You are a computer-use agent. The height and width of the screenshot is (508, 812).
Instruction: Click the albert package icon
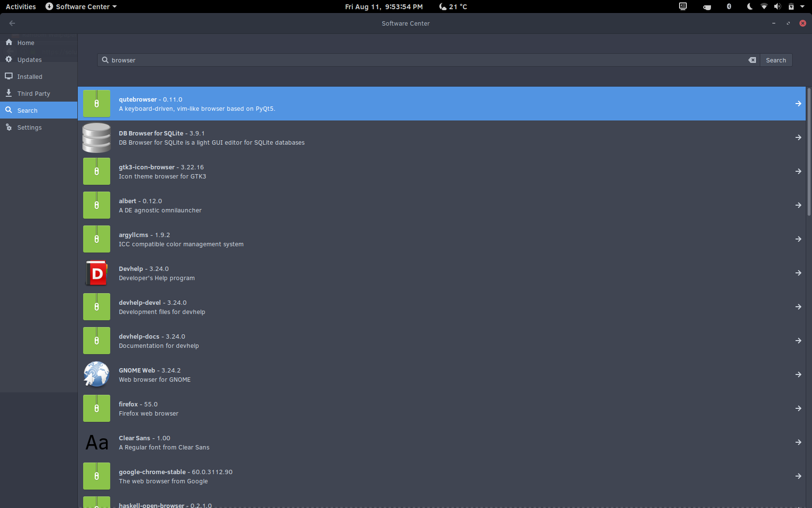(97, 205)
